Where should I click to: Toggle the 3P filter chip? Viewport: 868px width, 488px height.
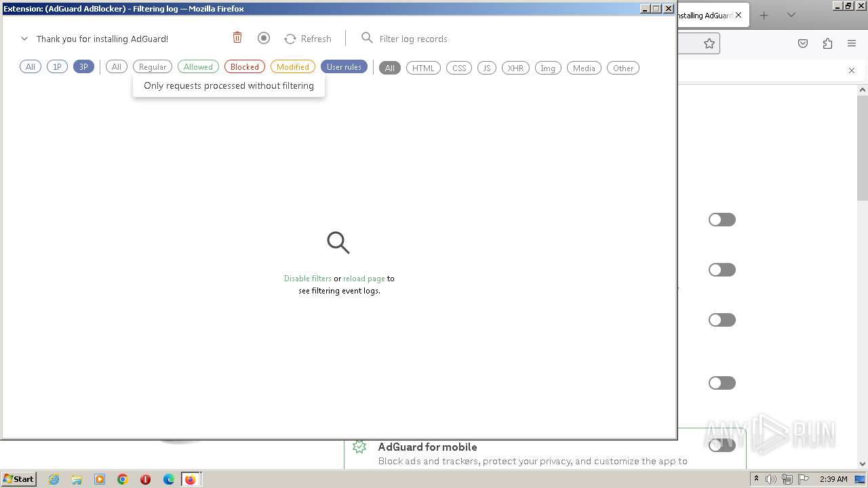click(83, 66)
